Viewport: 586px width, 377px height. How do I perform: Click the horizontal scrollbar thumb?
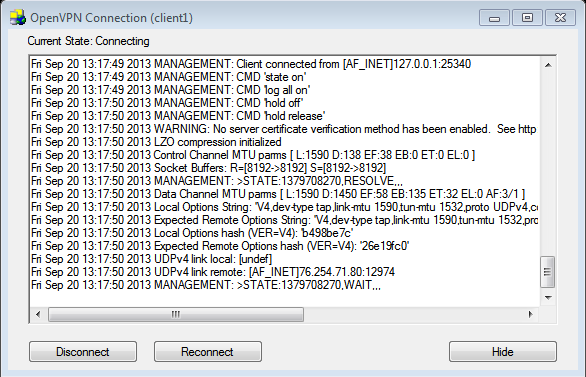[176, 314]
